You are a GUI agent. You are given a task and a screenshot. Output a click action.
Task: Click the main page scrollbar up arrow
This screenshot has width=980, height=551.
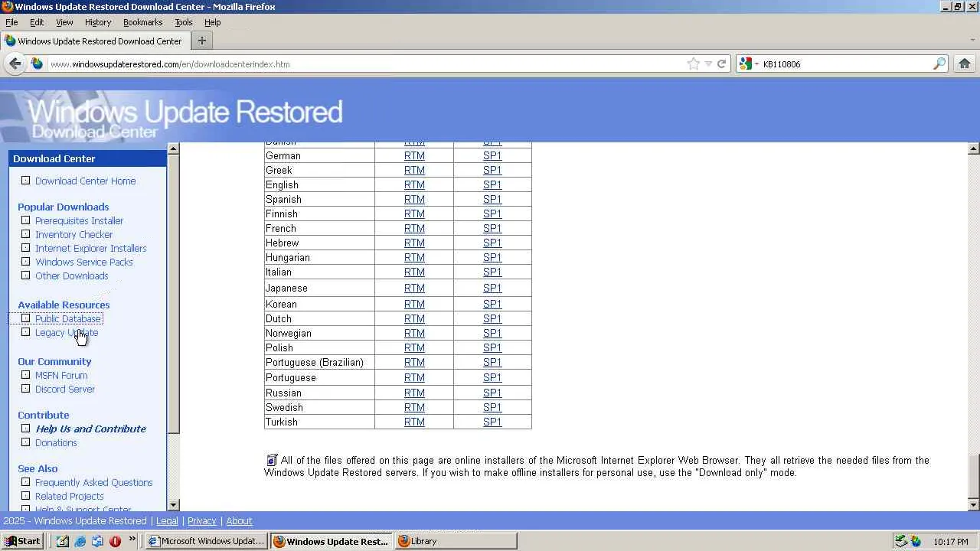click(974, 148)
